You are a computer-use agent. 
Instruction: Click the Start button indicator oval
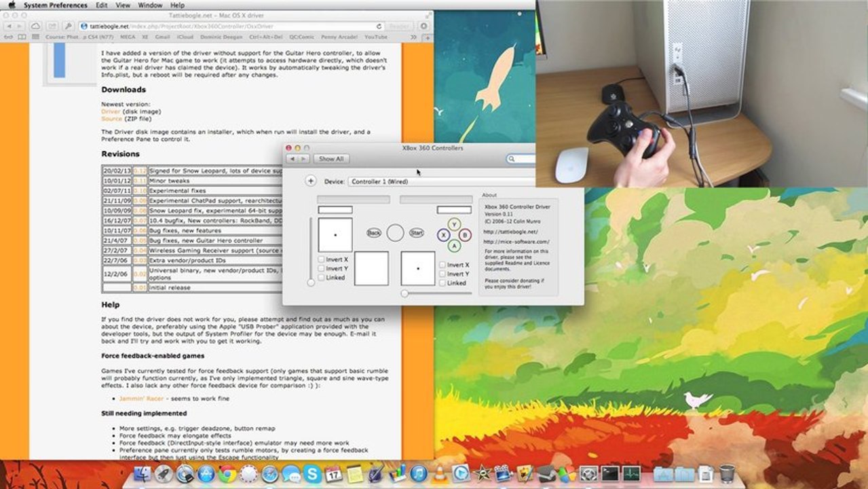(417, 233)
